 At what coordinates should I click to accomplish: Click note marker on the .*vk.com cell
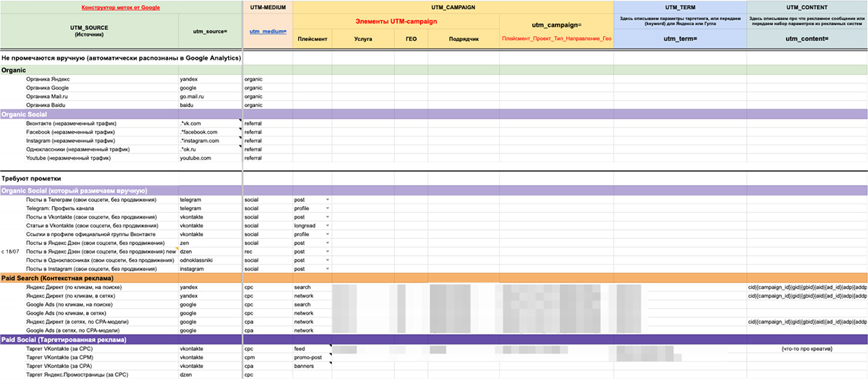tap(239, 120)
